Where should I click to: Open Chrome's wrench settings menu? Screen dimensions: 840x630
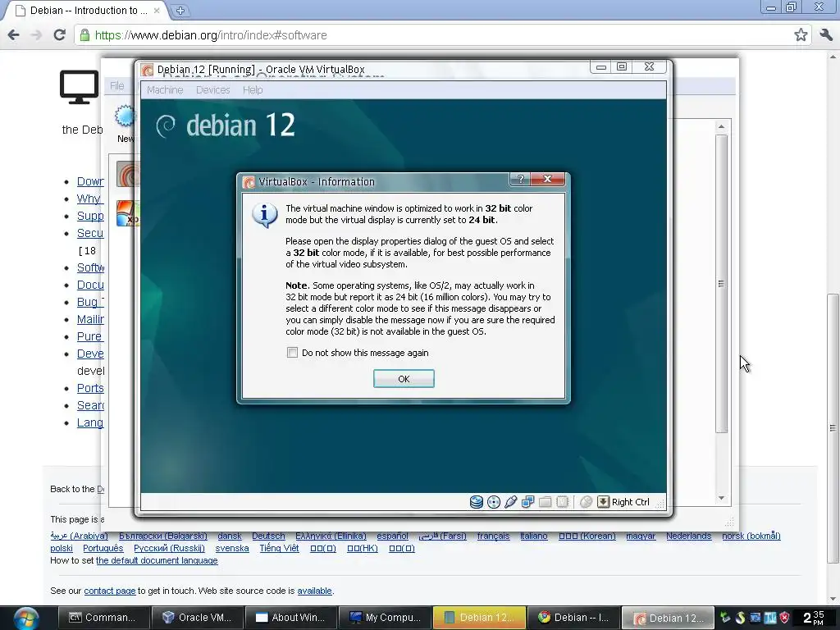825,35
